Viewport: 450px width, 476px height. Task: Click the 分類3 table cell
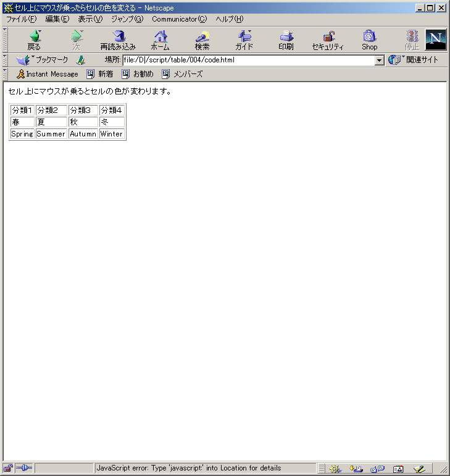(83, 110)
